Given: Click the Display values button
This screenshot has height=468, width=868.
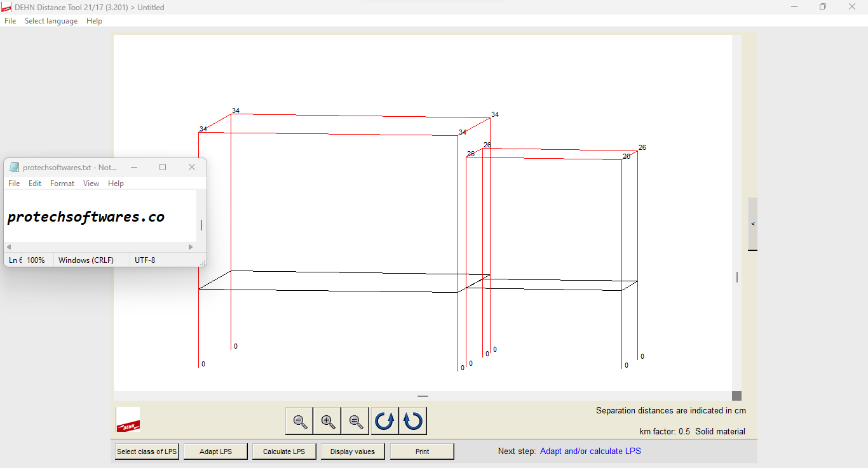Looking at the screenshot, I should coord(353,451).
